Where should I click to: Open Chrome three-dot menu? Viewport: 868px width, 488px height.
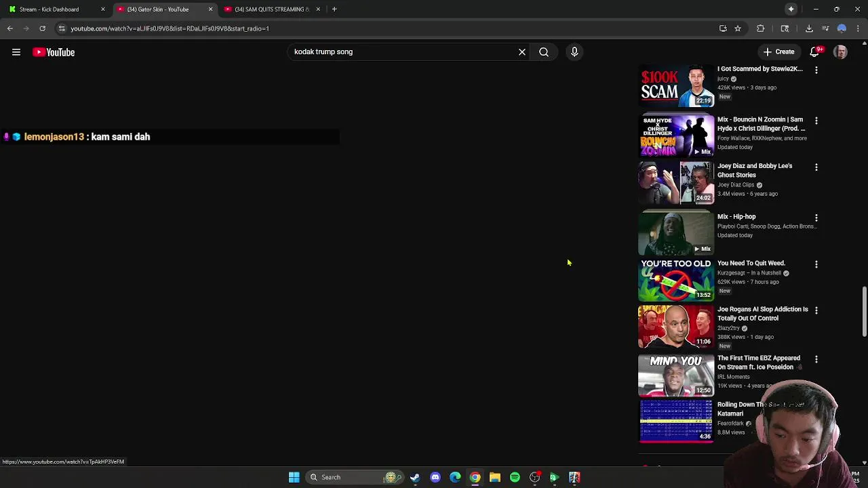coord(858,28)
